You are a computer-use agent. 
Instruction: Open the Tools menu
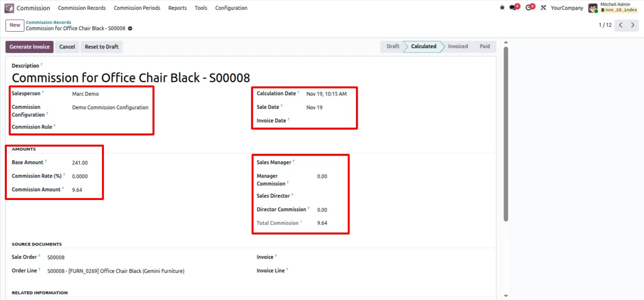pyautogui.click(x=201, y=8)
